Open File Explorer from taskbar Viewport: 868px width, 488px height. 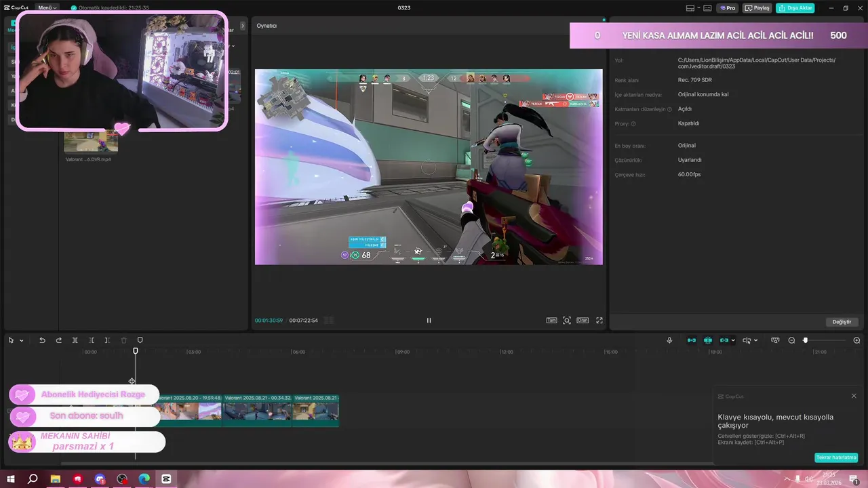pyautogui.click(x=55, y=479)
